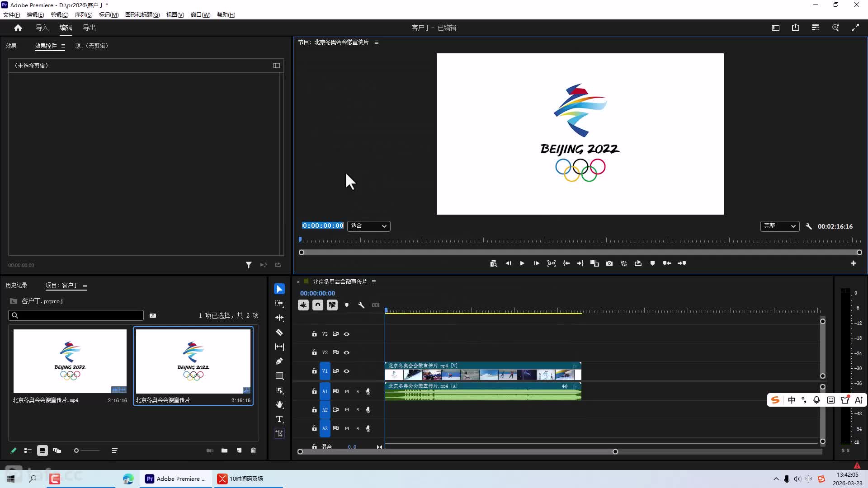Select the Ripple Edit tool
This screenshot has width=868, height=488.
tap(279, 318)
